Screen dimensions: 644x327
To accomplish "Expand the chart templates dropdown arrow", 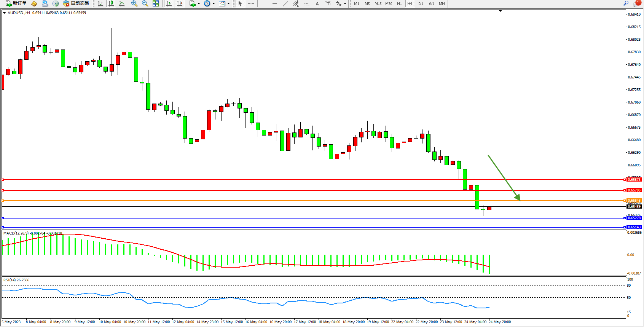I will (228, 4).
